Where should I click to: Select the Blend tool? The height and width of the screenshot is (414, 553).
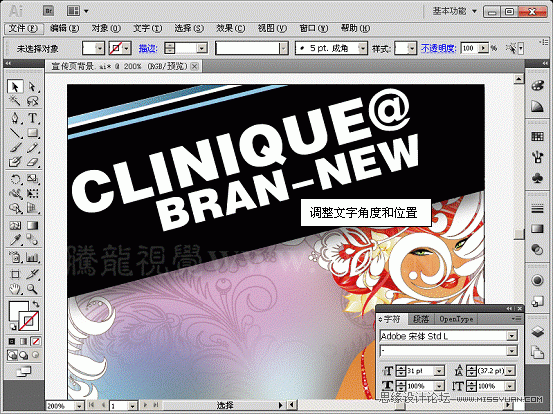[x=32, y=240]
